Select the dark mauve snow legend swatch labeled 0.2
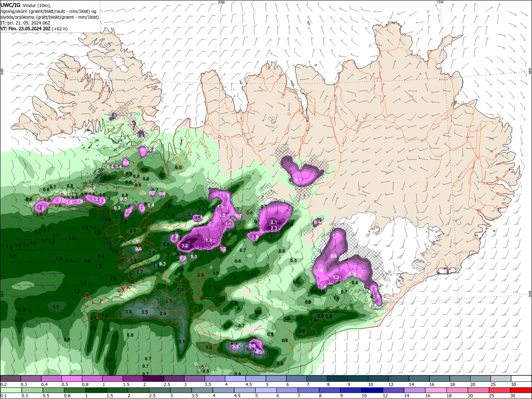Viewport: 532px width, 399px height. 10,379
